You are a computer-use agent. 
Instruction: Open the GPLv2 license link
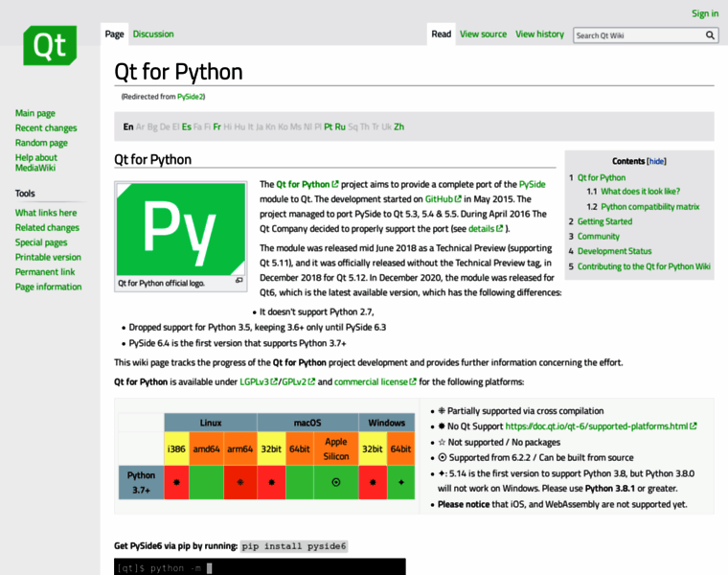click(x=298, y=381)
